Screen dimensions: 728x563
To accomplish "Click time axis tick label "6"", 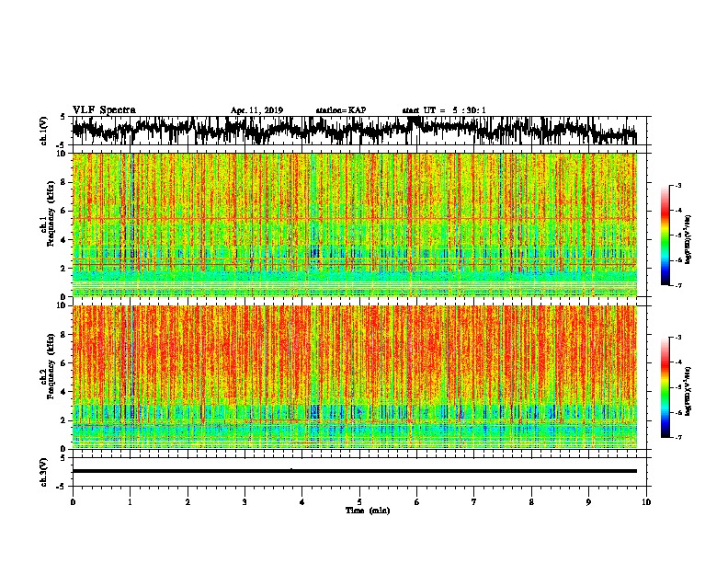I will point(417,502).
